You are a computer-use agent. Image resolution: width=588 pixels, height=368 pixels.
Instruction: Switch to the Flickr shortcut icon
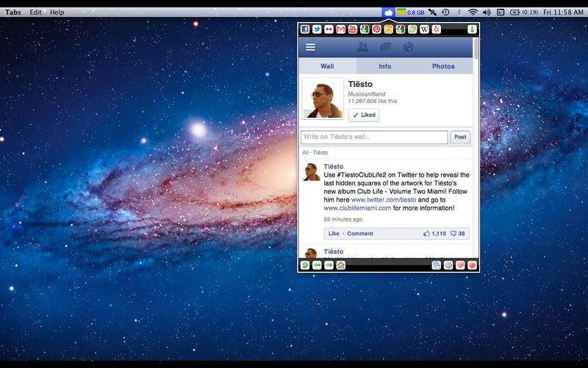click(x=329, y=29)
